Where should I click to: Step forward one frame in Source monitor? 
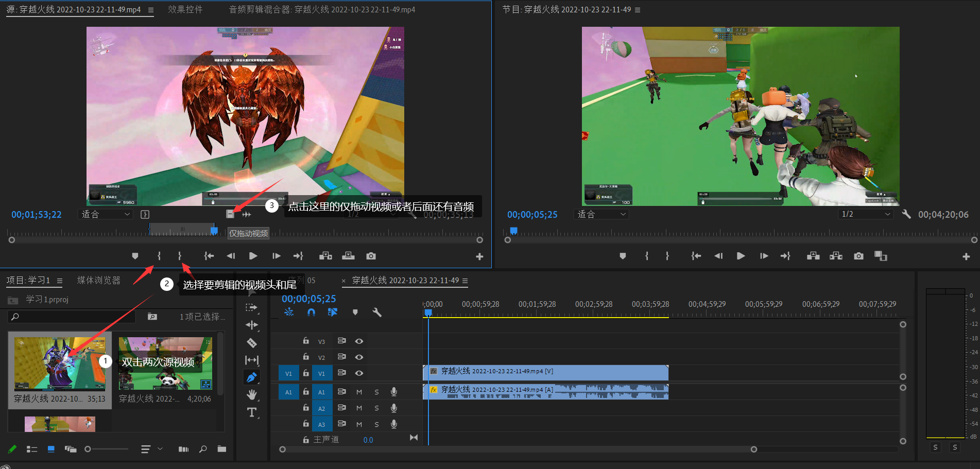point(277,256)
